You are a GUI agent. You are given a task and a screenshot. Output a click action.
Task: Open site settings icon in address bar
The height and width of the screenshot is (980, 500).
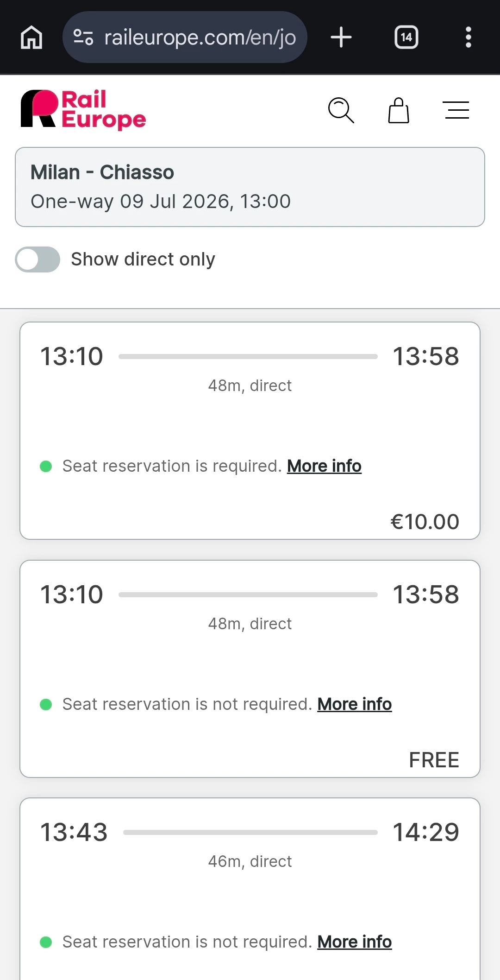tap(83, 37)
